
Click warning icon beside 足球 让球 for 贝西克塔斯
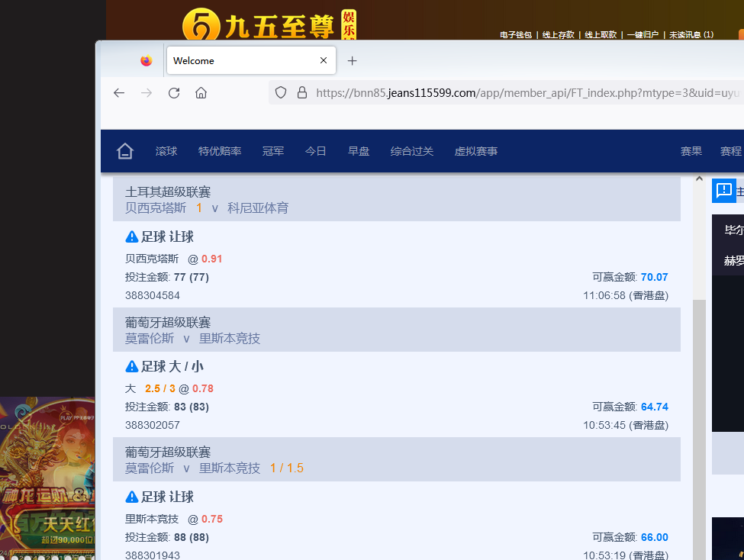click(x=131, y=237)
